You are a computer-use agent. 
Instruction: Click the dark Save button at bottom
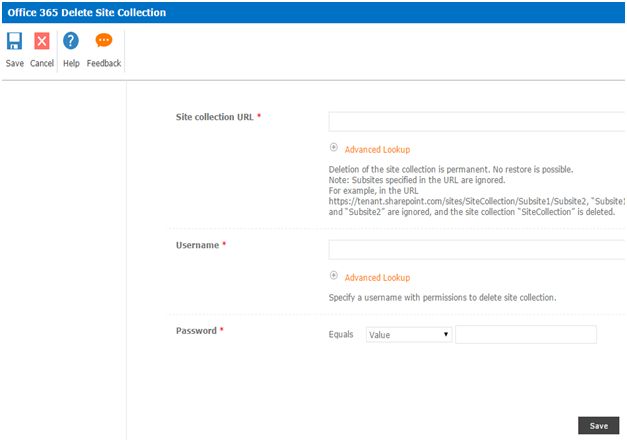tap(598, 426)
